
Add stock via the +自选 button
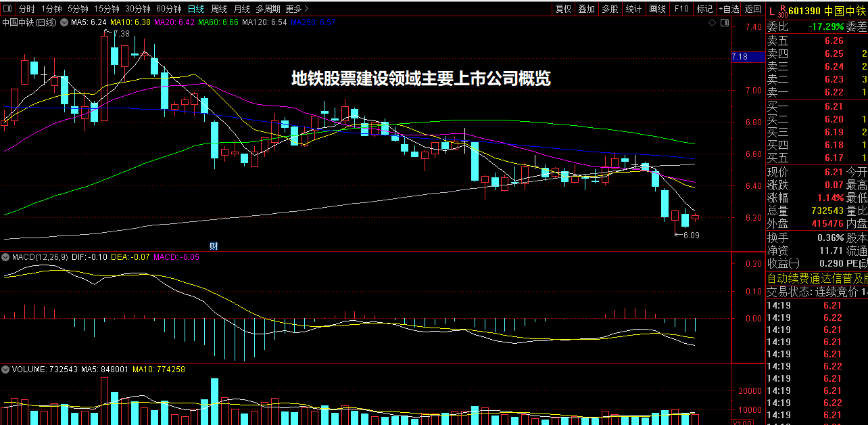click(x=729, y=9)
